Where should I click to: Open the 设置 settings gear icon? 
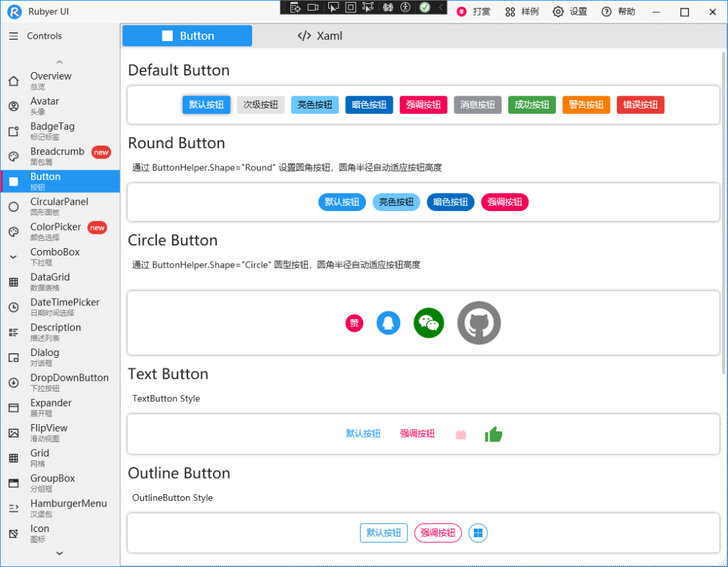tap(558, 11)
